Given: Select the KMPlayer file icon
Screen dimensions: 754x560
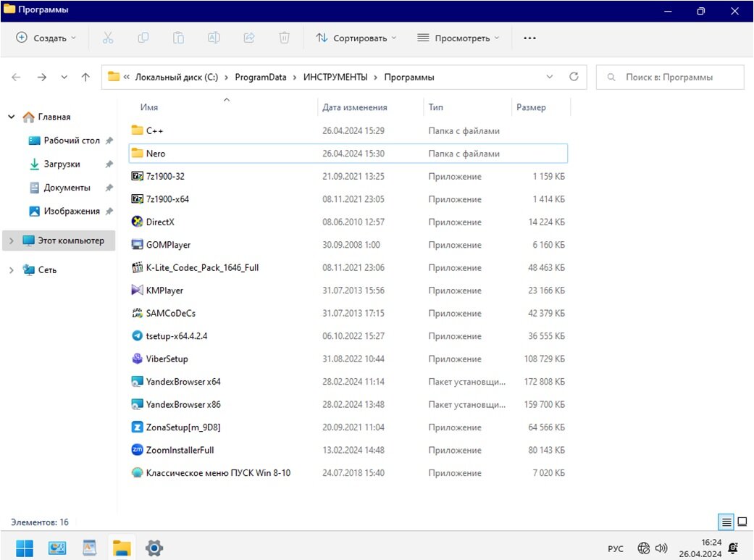Looking at the screenshot, I should click(x=137, y=290).
